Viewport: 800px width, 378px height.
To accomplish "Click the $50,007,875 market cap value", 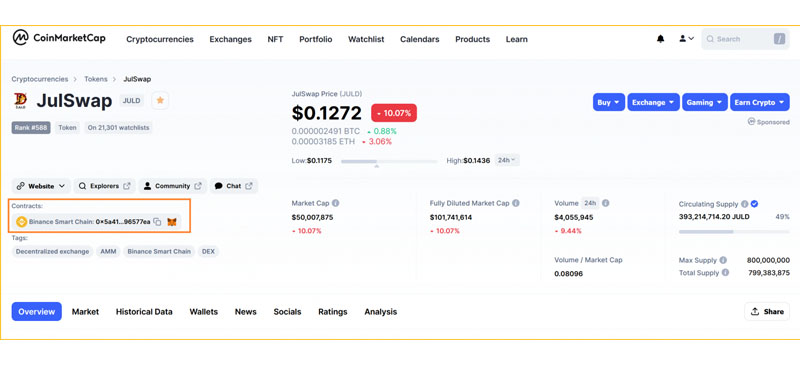I will point(312,217).
